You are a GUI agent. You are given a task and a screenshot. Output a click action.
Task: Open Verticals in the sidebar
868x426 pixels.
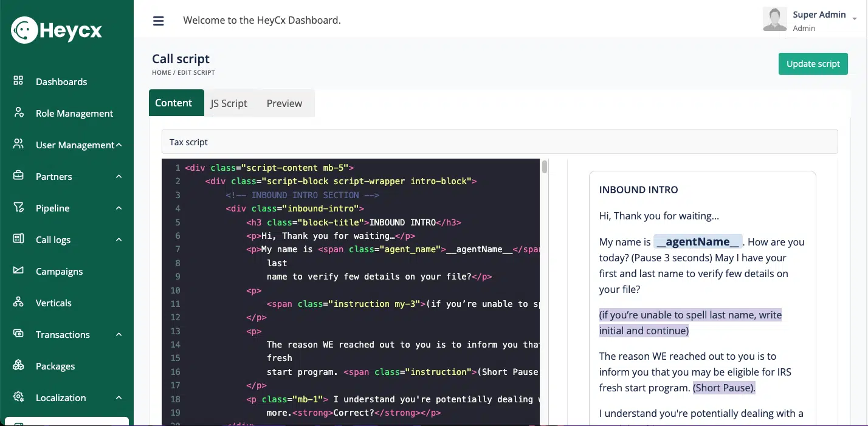point(53,303)
